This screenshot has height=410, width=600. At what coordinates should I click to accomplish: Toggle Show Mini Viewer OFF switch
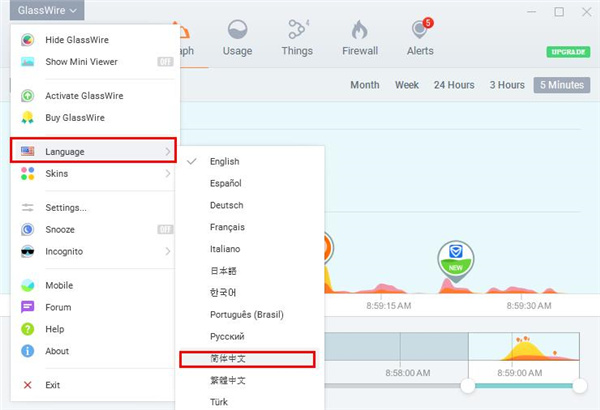[x=165, y=62]
